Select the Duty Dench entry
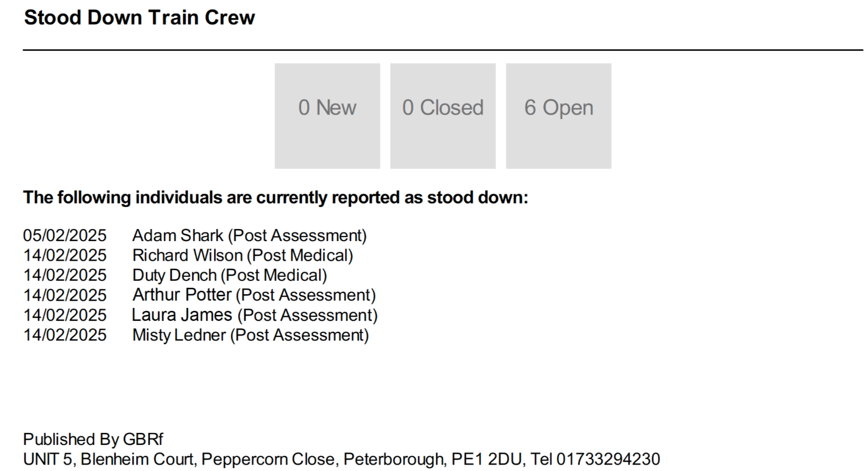The image size is (868, 471). tap(229, 275)
